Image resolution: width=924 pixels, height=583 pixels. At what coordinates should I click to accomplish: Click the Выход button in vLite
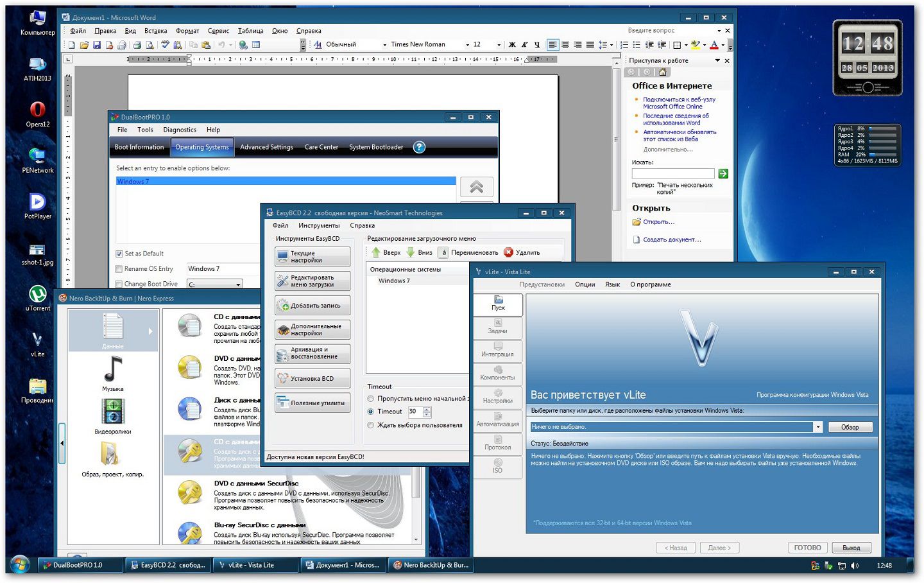851,548
